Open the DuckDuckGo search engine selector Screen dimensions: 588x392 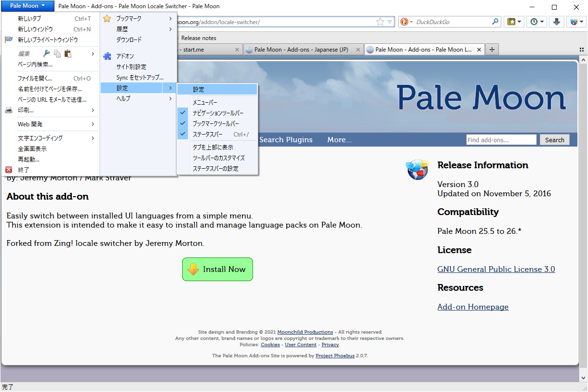pyautogui.click(x=407, y=22)
